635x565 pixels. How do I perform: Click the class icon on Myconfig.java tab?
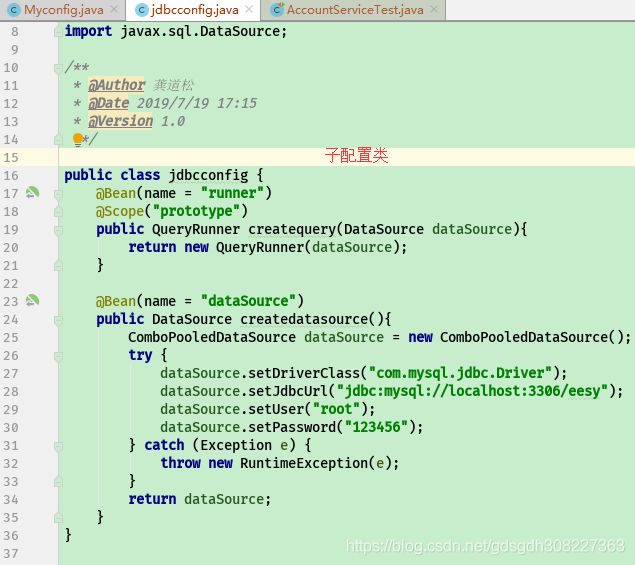(14, 10)
